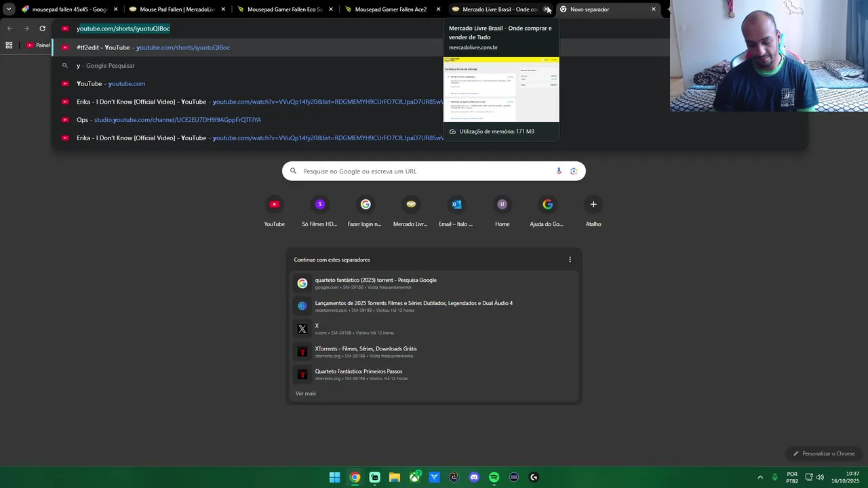The image size is (868, 488).
Task: Close the 'mousepad fallen 45x45' tab
Action: 115,9
